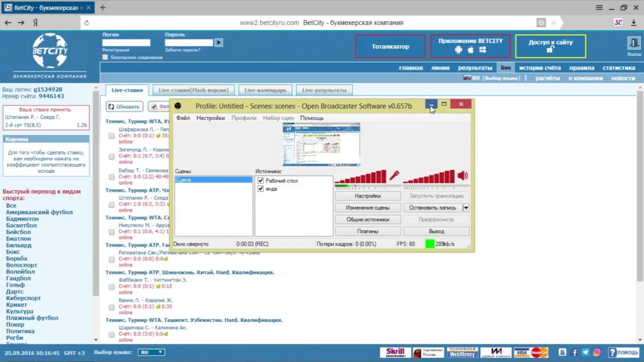Click the Yandex Я home icon
Screen dimensions: 644x362
pyautogui.click(x=36, y=23)
